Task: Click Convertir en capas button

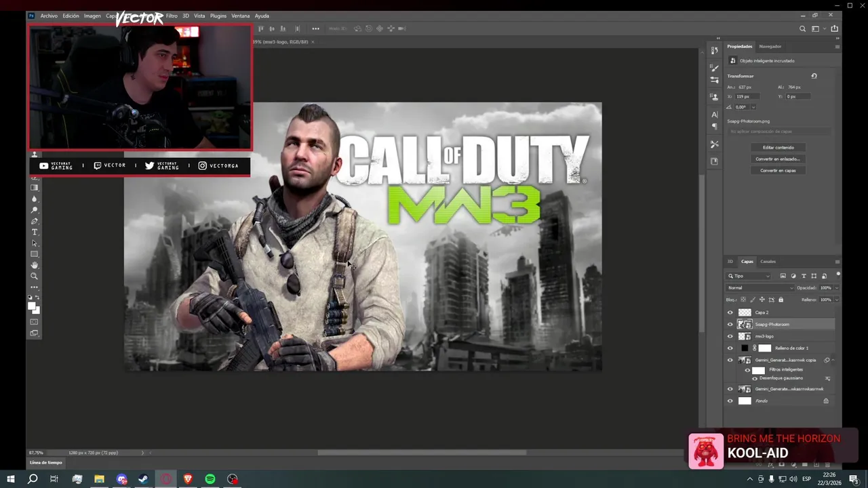Action: (778, 170)
